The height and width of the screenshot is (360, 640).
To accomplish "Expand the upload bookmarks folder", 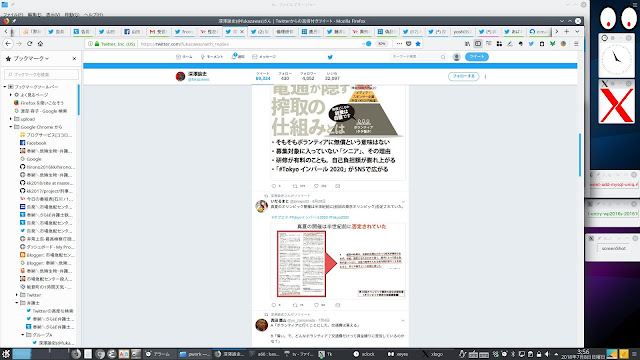I will click(x=11, y=119).
